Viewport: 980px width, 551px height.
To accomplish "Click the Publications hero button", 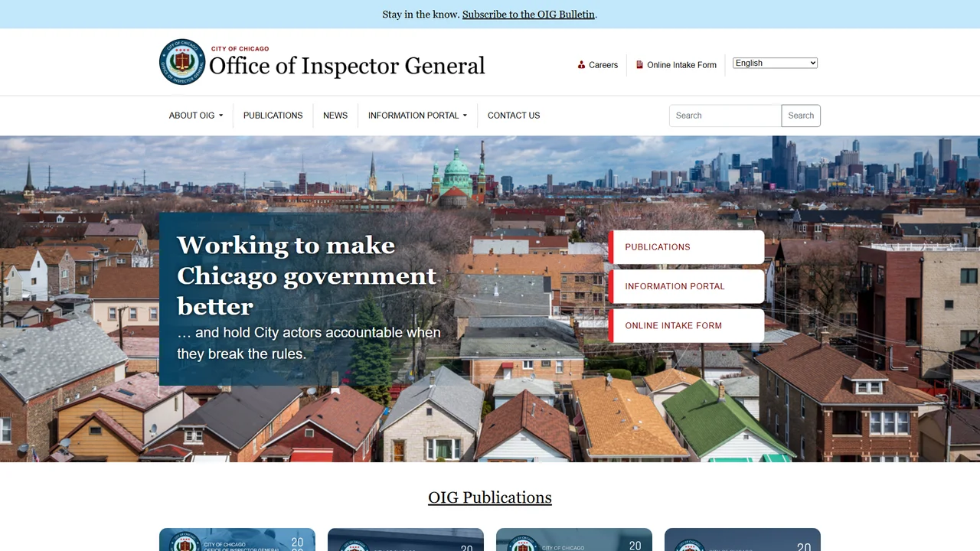I will (687, 247).
